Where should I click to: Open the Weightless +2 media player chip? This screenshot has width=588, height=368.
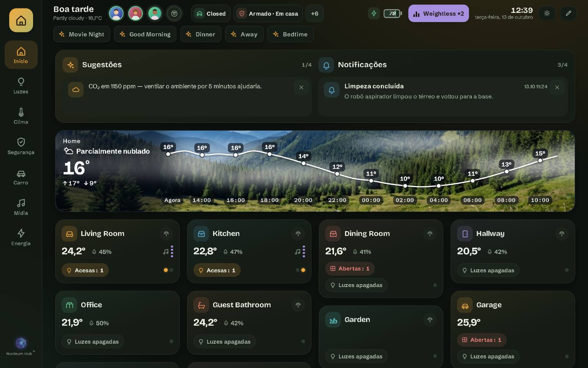[438, 14]
